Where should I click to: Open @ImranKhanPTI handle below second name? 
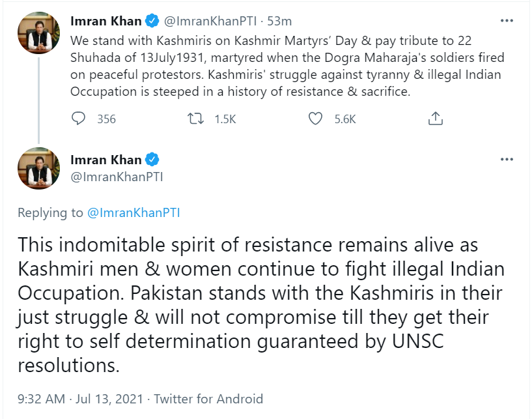coord(117,177)
